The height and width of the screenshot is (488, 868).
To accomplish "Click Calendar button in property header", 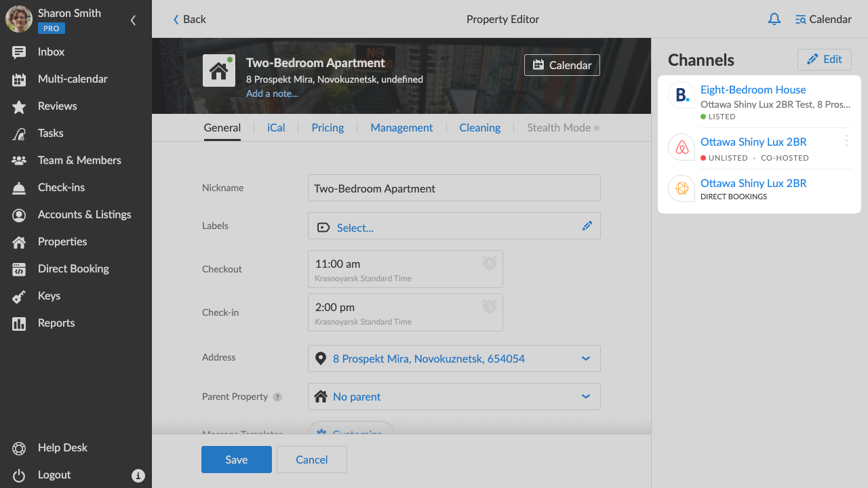I will 562,65.
